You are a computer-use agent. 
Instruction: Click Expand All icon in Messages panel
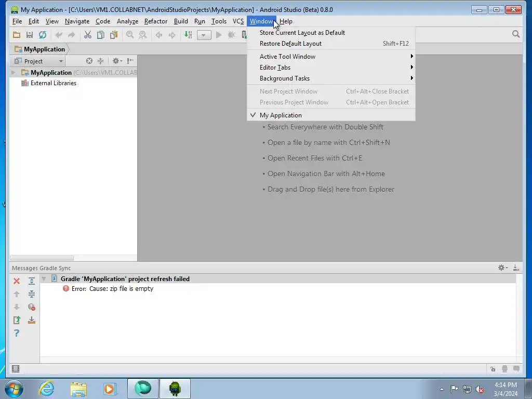click(32, 281)
